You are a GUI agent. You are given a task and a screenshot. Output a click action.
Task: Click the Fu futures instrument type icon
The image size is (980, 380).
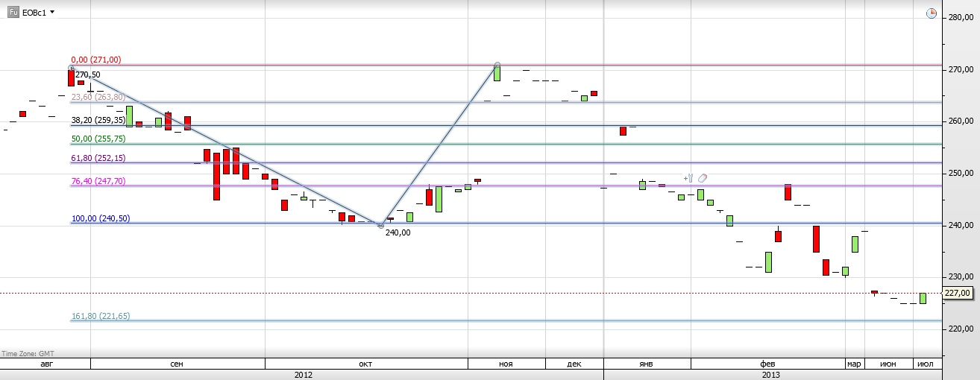13,13
